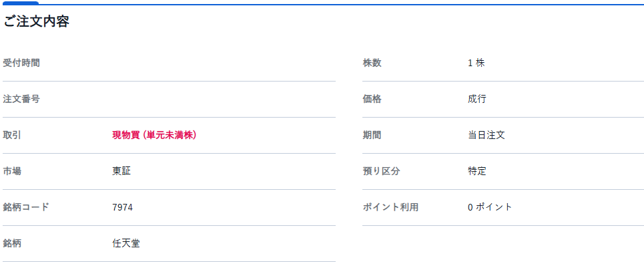644x262 pixels.
Task: Click the 市場 label
Action: coord(12,171)
